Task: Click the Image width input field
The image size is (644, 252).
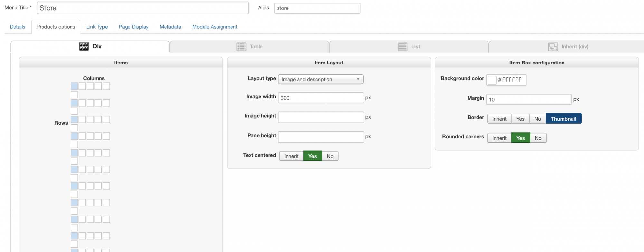Action: coord(321,98)
